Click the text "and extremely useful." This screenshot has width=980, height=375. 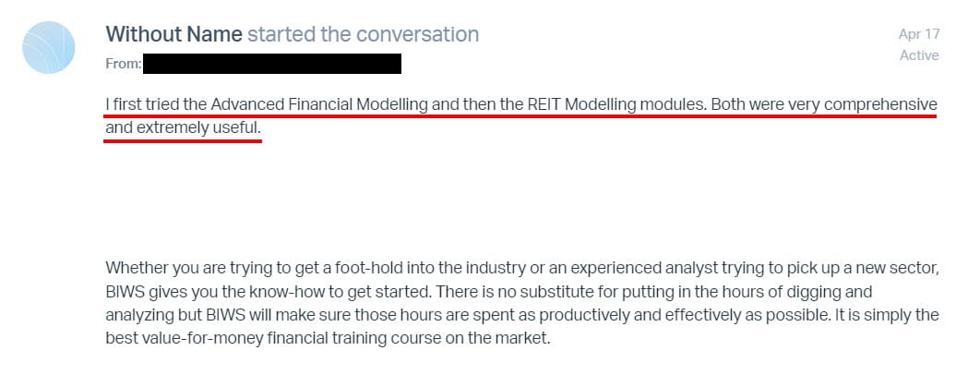click(x=183, y=127)
